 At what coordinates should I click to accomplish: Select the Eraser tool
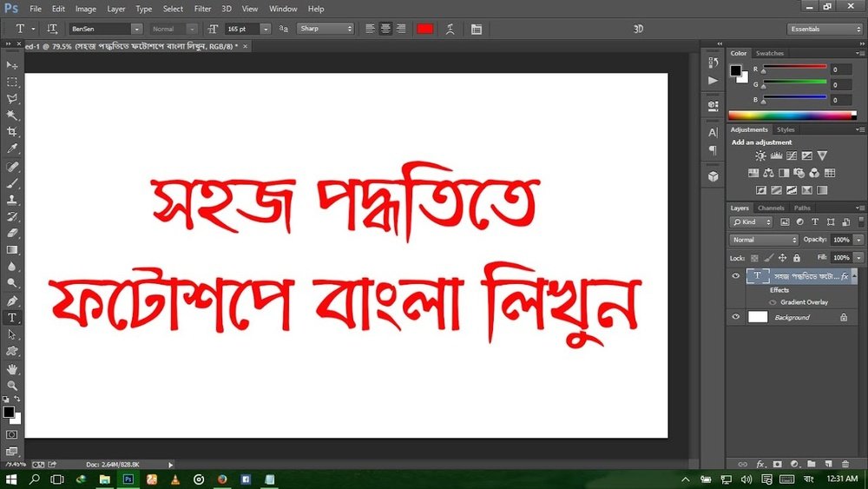click(x=11, y=233)
